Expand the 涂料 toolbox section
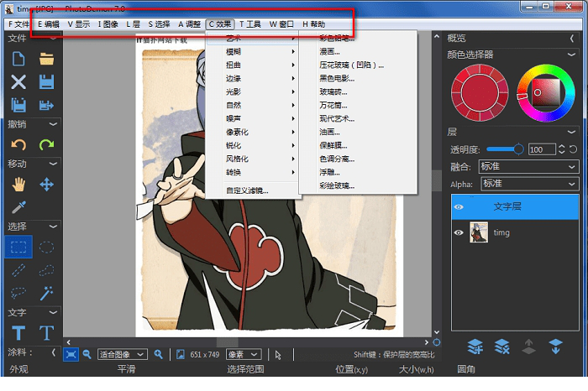 pyautogui.click(x=53, y=352)
